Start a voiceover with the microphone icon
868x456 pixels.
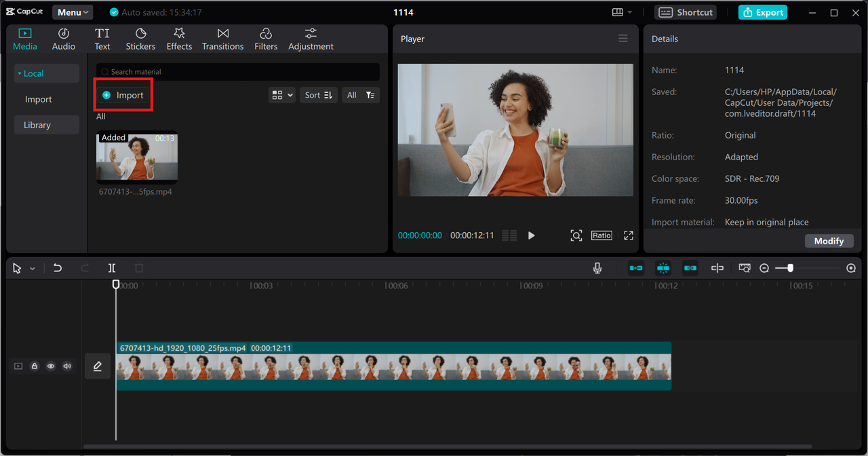pyautogui.click(x=597, y=268)
